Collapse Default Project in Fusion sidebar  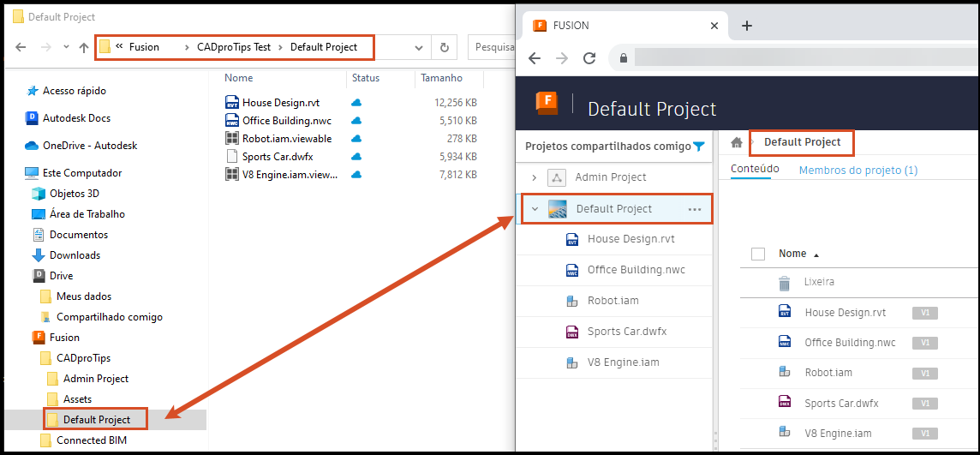tap(534, 209)
